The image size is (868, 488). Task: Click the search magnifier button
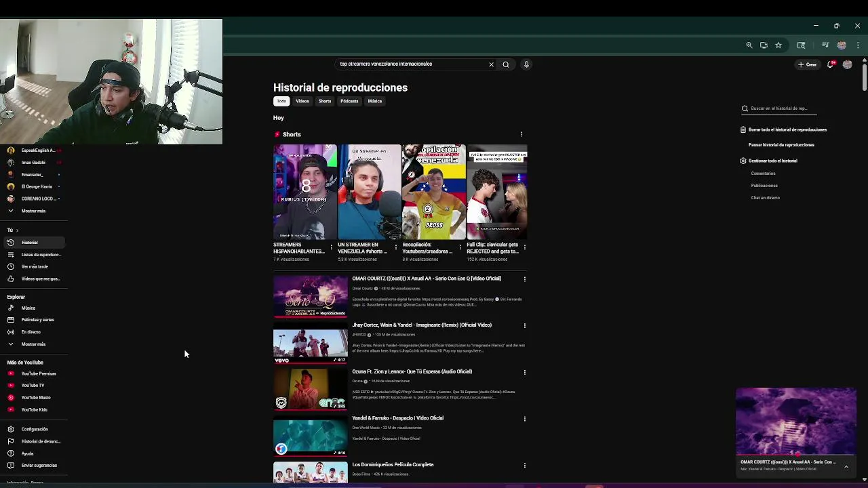tap(505, 64)
